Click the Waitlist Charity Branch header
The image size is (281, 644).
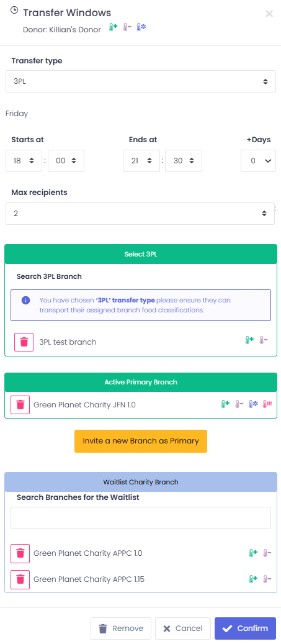141,482
